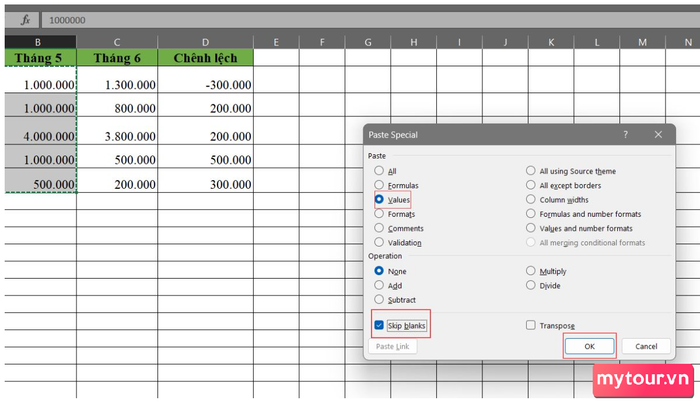
Task: Enable the Transpose checkbox
Action: (530, 325)
